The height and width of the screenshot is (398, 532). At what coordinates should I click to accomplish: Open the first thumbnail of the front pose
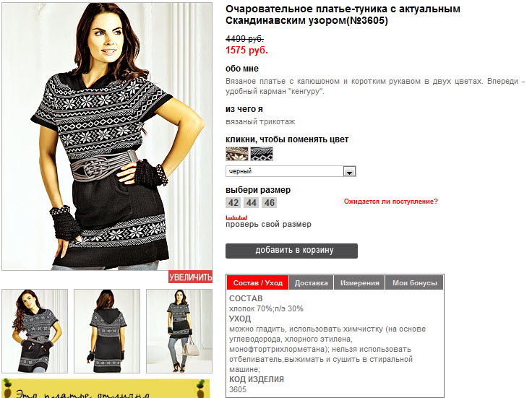click(35, 331)
